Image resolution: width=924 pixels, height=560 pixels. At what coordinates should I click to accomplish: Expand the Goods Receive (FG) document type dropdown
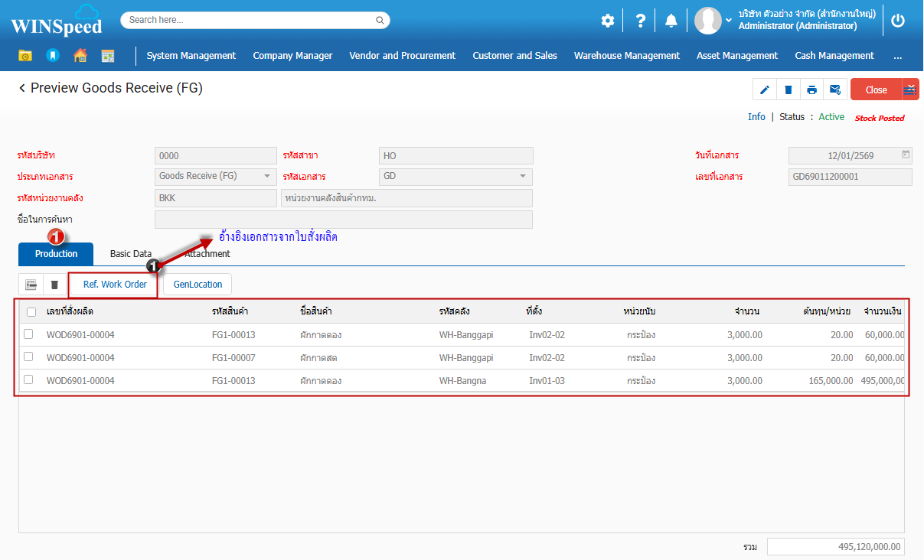(x=267, y=176)
